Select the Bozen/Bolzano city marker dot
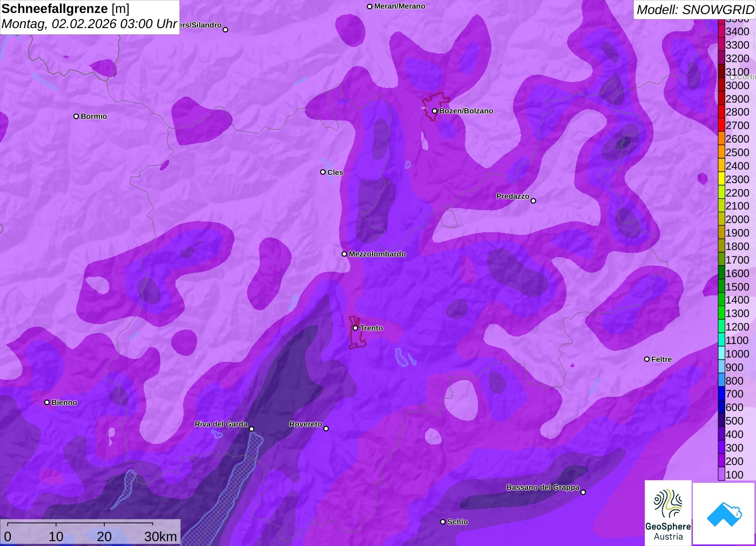 pos(434,111)
